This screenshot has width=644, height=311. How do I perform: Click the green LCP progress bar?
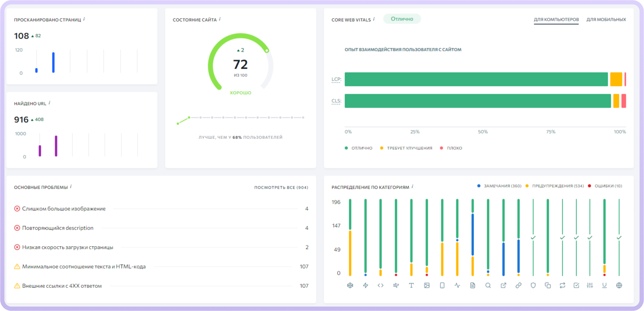coord(476,79)
